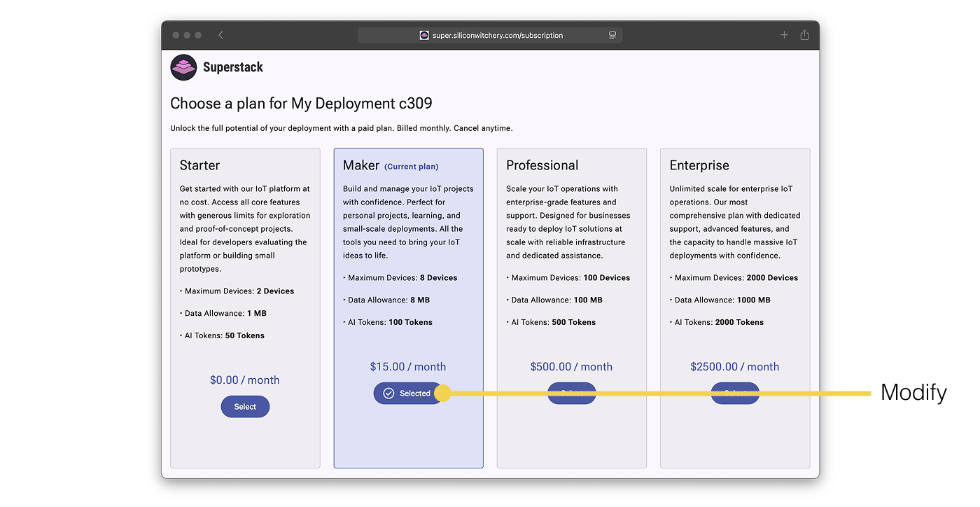Screen dimensions: 980x507
Task: Choose the Starter plan with its Select button
Action: tap(245, 407)
